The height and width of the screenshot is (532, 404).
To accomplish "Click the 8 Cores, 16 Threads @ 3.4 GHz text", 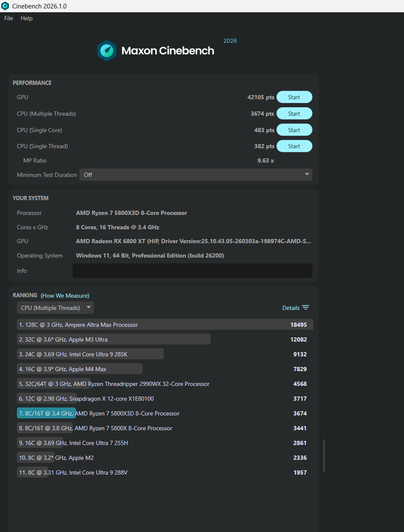I will (x=117, y=227).
